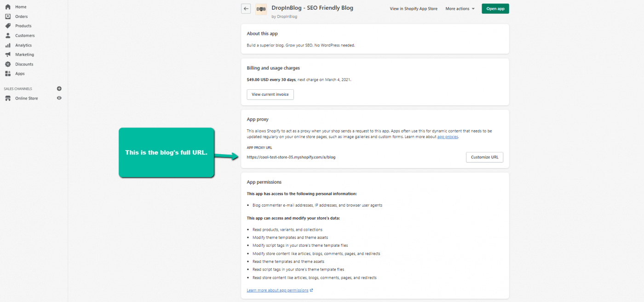The image size is (644, 302).
Task: Go to Apps in the sidebar
Action: click(x=20, y=74)
